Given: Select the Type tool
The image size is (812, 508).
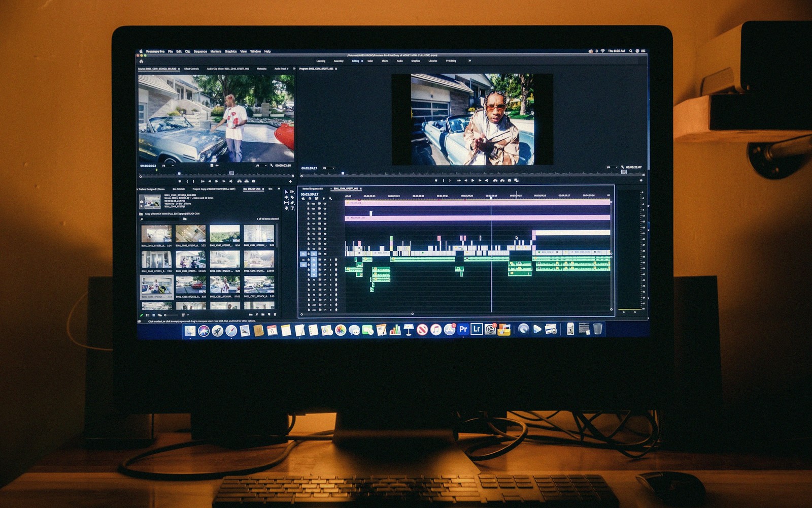Looking at the screenshot, I should (292, 208).
